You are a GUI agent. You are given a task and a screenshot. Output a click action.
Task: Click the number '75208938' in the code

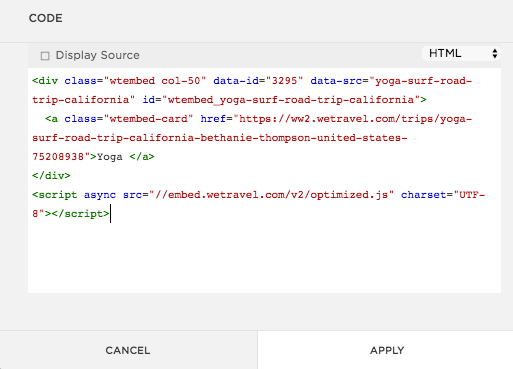point(58,157)
